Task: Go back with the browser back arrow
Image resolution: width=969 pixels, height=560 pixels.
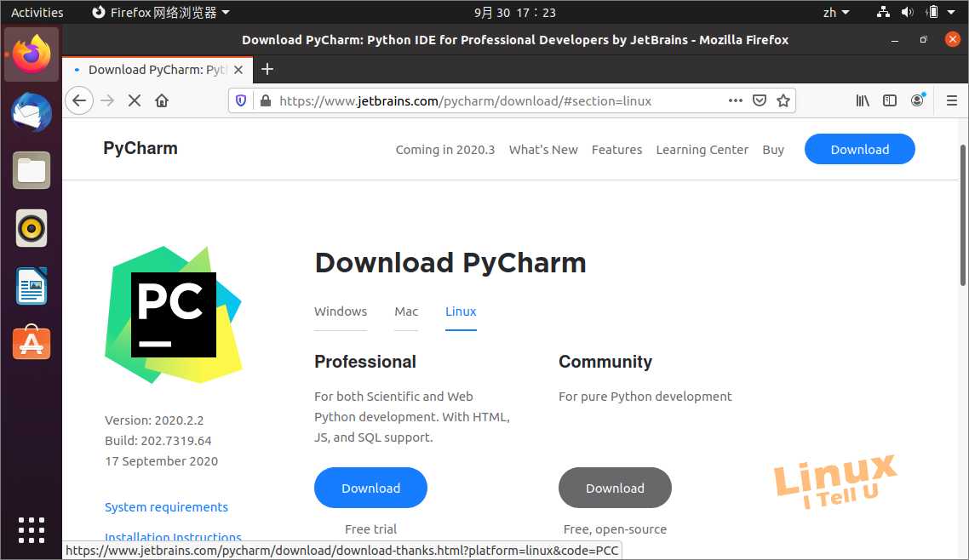Action: (x=79, y=100)
